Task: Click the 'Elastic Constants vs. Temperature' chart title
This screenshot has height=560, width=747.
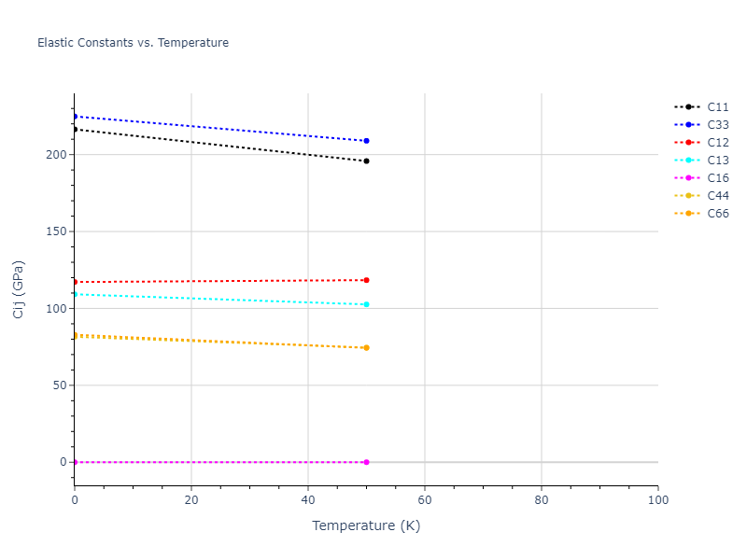Action: pyautogui.click(x=133, y=43)
